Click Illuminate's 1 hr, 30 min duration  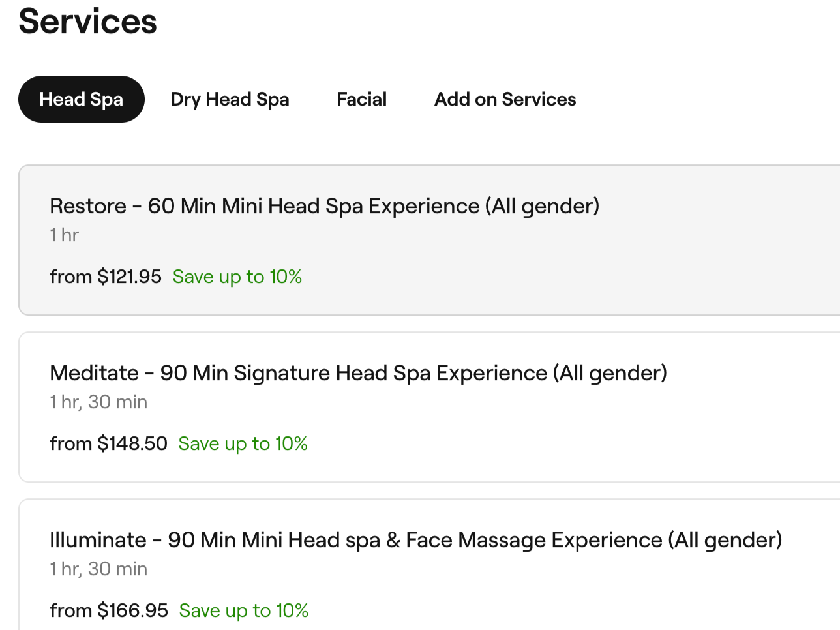[x=98, y=569]
